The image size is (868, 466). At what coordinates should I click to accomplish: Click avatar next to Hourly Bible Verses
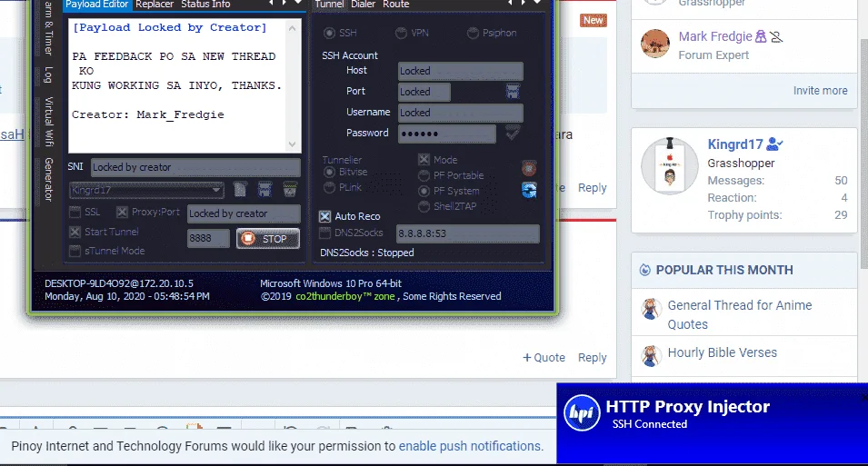[x=651, y=356]
